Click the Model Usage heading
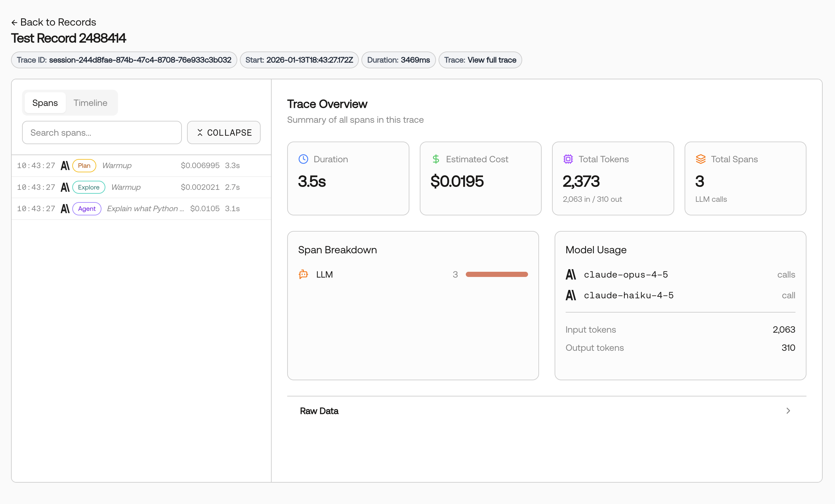Viewport: 835px width, 504px height. coord(596,250)
